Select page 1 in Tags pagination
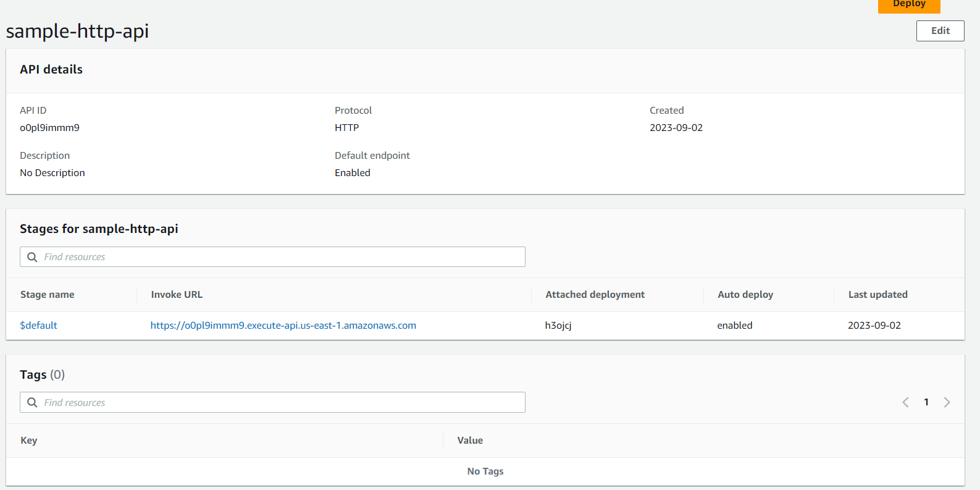 tap(926, 402)
